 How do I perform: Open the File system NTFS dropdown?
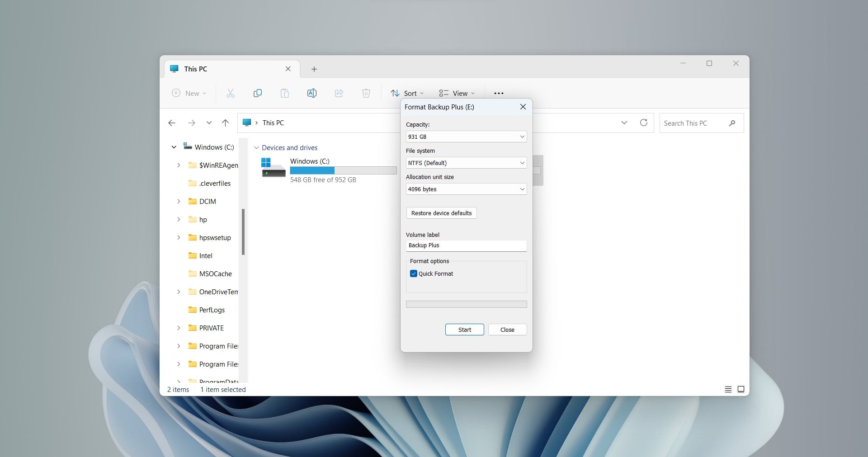tap(466, 163)
